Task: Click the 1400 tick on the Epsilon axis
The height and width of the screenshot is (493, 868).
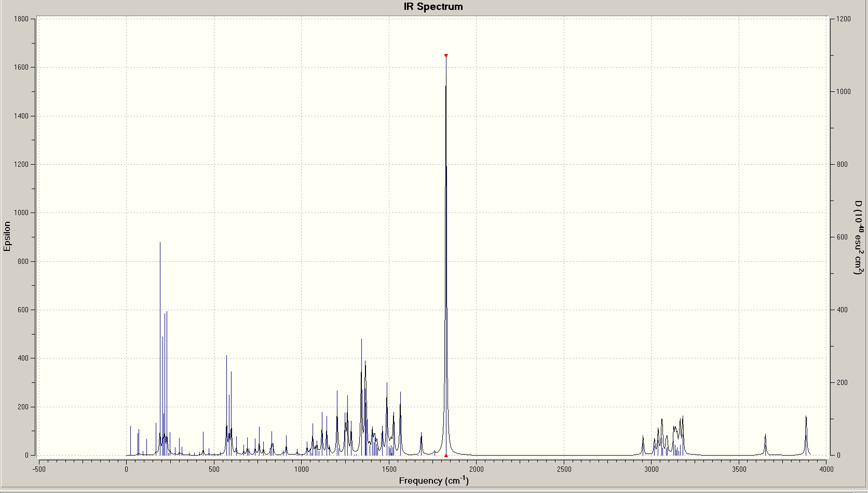Action: pyautogui.click(x=21, y=116)
